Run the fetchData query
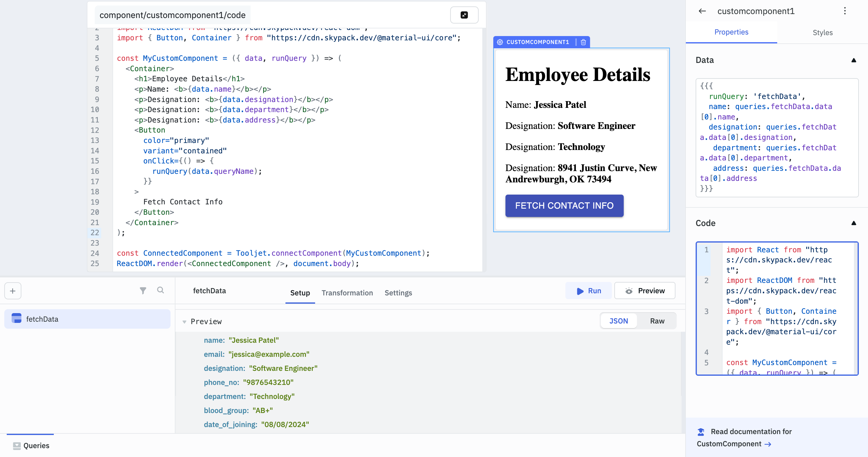Viewport: 868px width, 457px height. 588,290
